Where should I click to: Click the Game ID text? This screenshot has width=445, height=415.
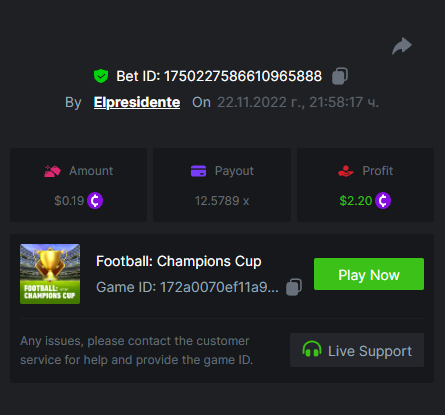tap(187, 287)
